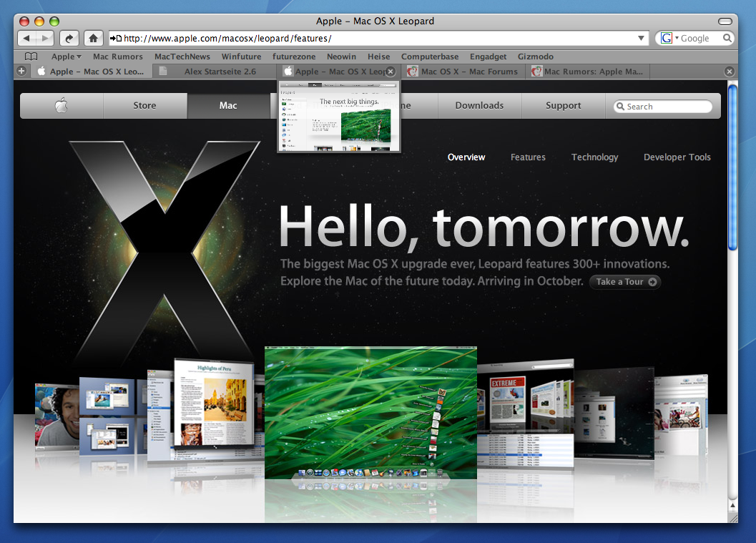Click the Google search engine icon
This screenshot has width=756, height=543.
667,38
